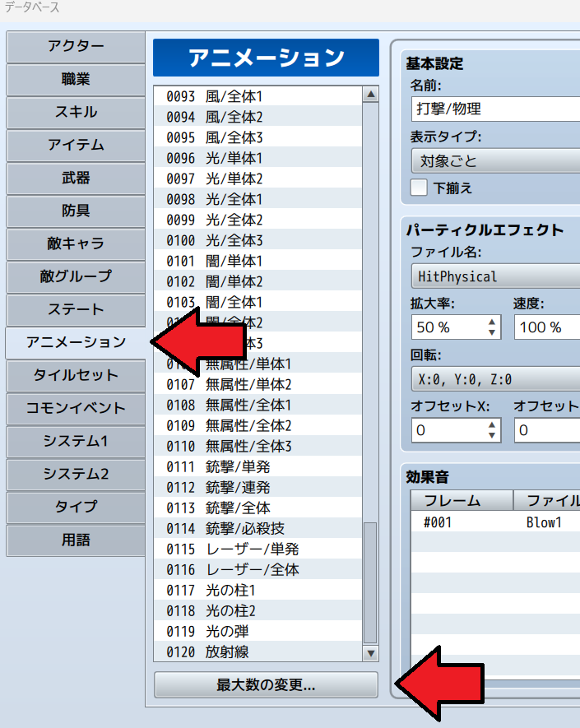Select sound effect row #001 Blow1
Viewport: 580px width, 728px height.
pos(495,522)
